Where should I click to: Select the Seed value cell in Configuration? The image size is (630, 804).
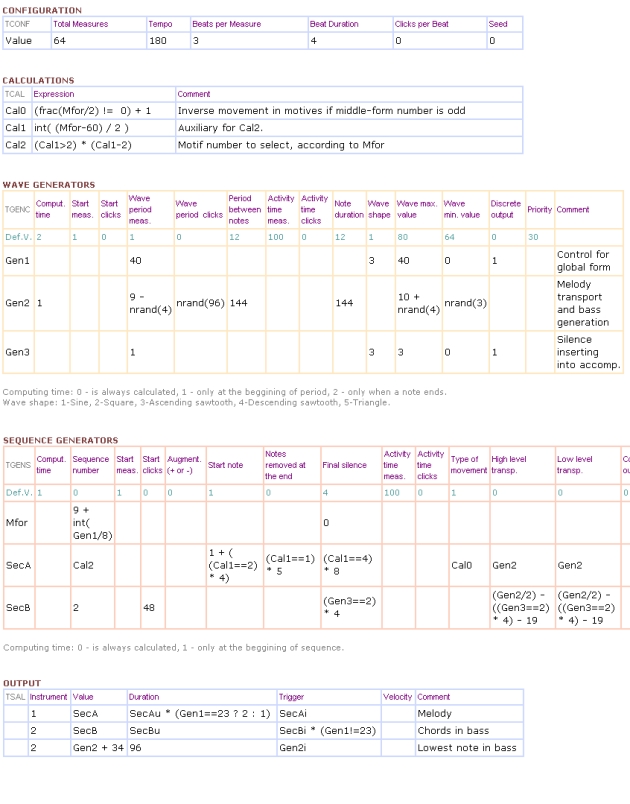pyautogui.click(x=493, y=41)
